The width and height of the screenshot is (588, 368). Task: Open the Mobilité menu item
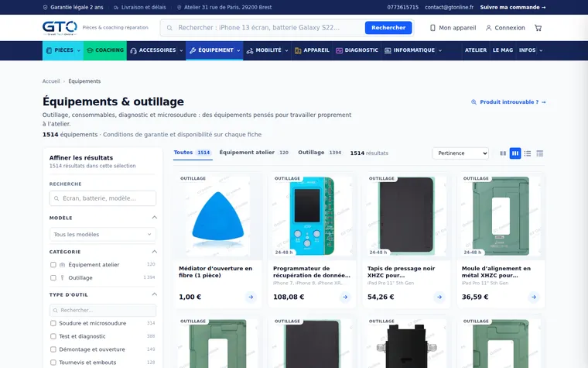click(x=267, y=50)
